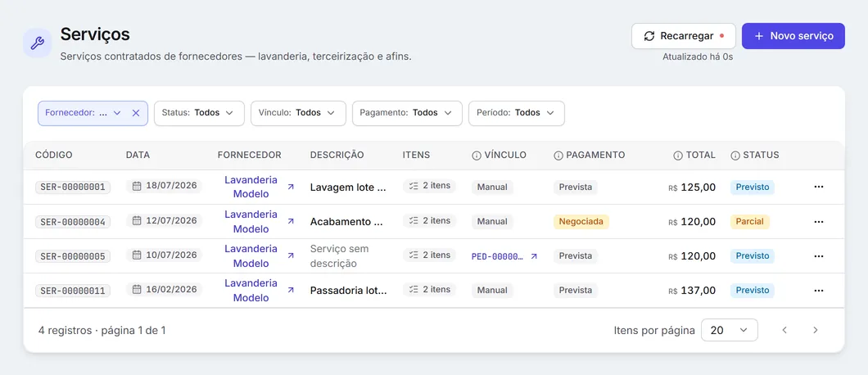Open the Vínculo filter dropdown
The width and height of the screenshot is (868, 375).
coord(298,113)
